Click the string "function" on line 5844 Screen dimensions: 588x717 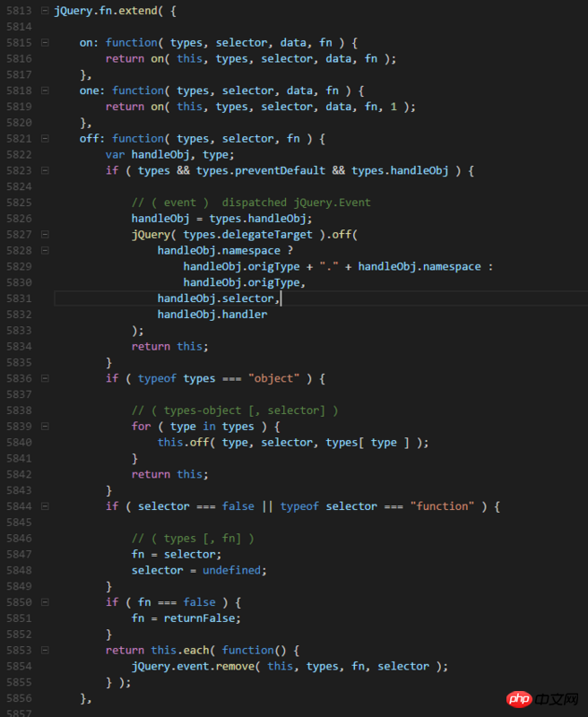point(442,506)
